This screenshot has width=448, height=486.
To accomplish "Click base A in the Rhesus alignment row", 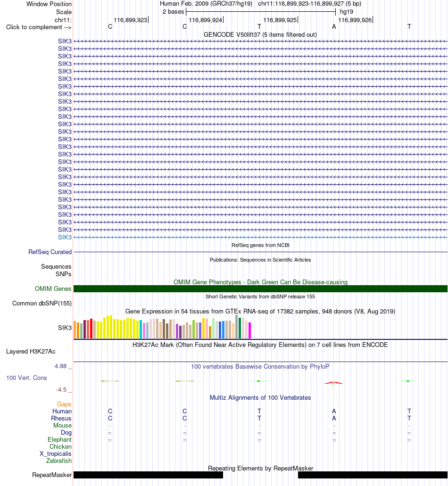I will [334, 419].
